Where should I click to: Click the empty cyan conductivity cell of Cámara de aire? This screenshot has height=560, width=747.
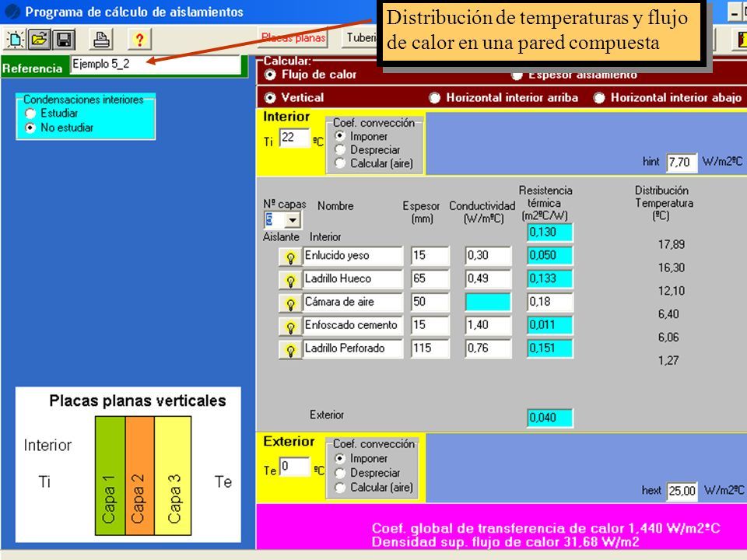coord(489,302)
